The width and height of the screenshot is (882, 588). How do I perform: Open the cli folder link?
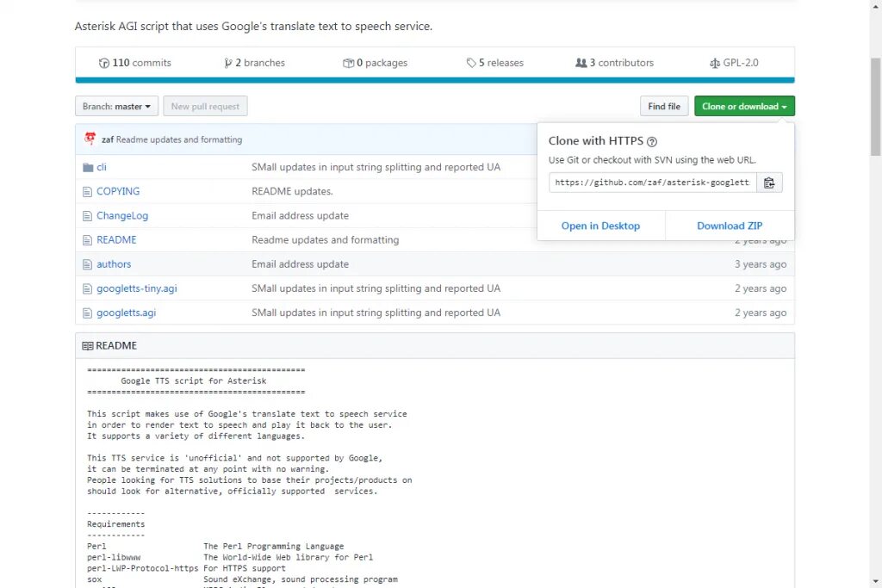point(102,167)
